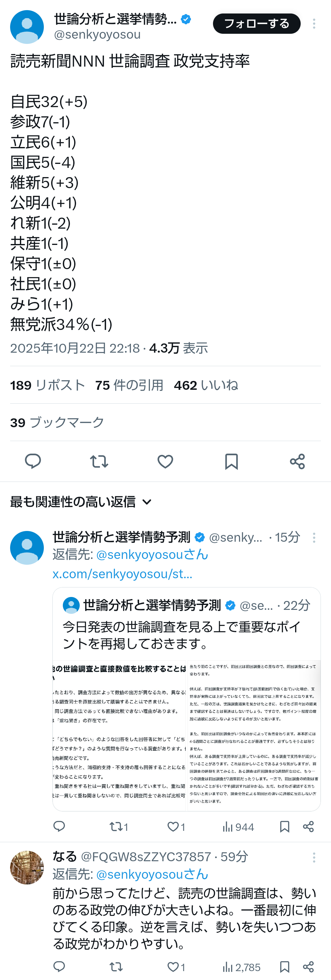Open the x.com/senkyoyosou/st... link
The width and height of the screenshot is (331, 980).
pos(122,574)
